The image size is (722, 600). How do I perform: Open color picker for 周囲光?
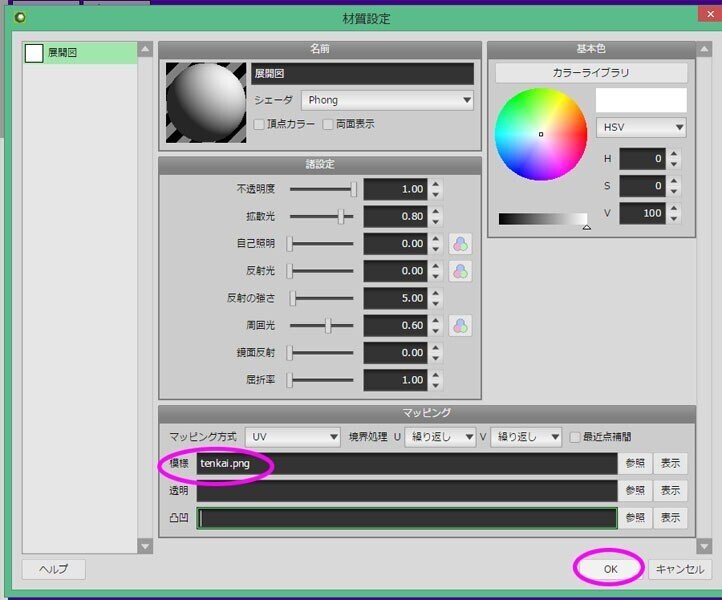460,326
